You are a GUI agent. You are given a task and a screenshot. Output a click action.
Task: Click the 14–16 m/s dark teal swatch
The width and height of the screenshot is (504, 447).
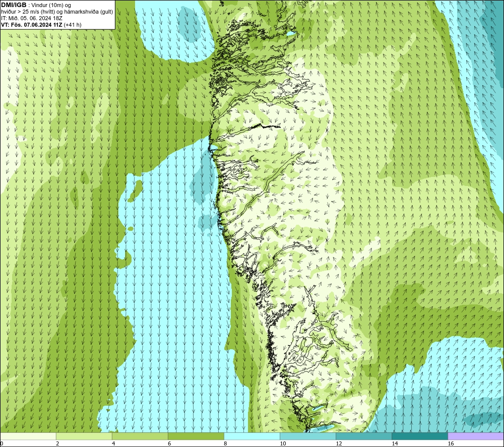420,436
